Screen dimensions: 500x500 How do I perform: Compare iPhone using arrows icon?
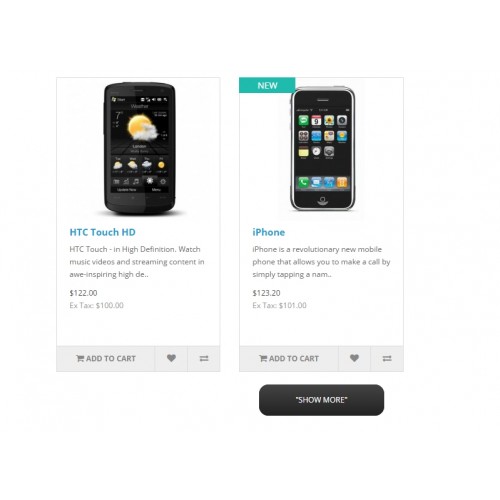[387, 358]
